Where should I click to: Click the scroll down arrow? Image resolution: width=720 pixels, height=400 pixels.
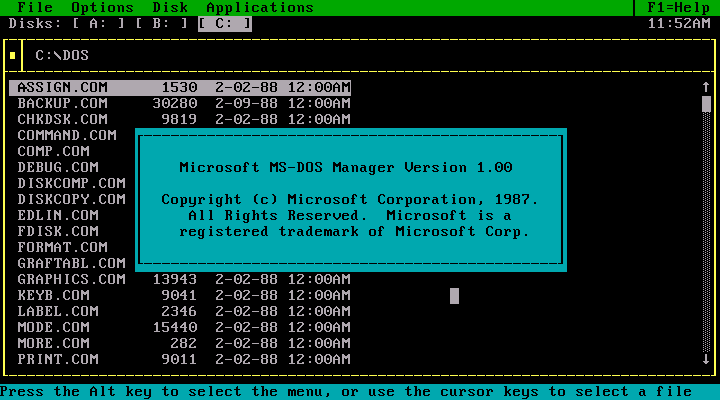pos(706,359)
